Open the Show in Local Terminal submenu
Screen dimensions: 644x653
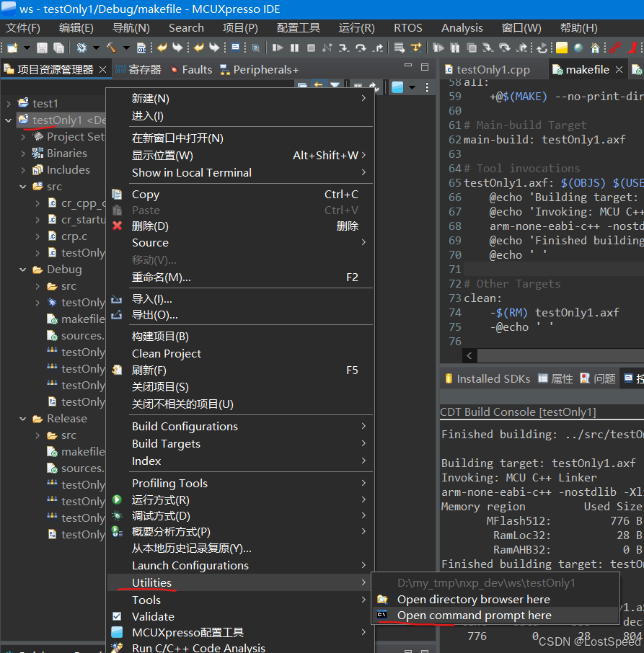pyautogui.click(x=240, y=172)
